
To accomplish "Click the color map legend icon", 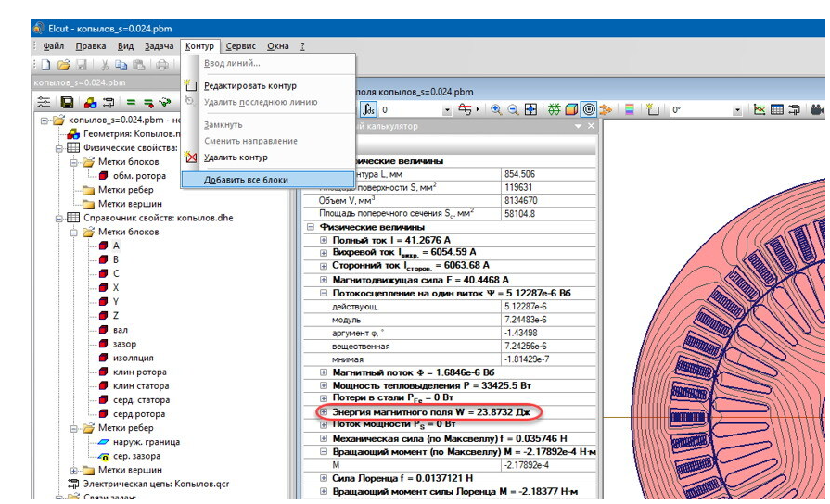I will pyautogui.click(x=630, y=109).
